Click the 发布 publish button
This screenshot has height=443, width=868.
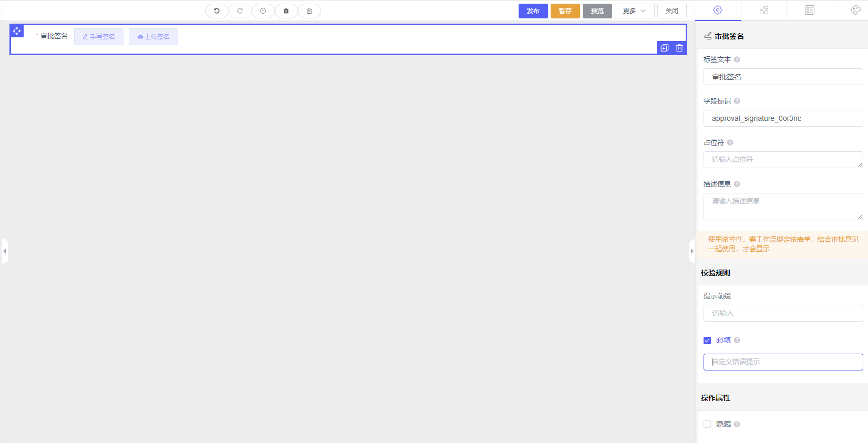coord(533,11)
